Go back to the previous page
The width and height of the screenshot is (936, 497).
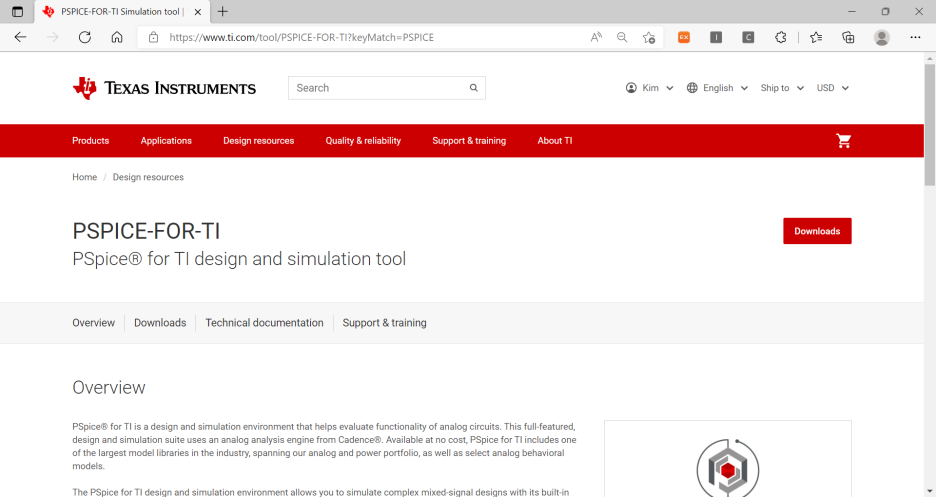tap(20, 37)
